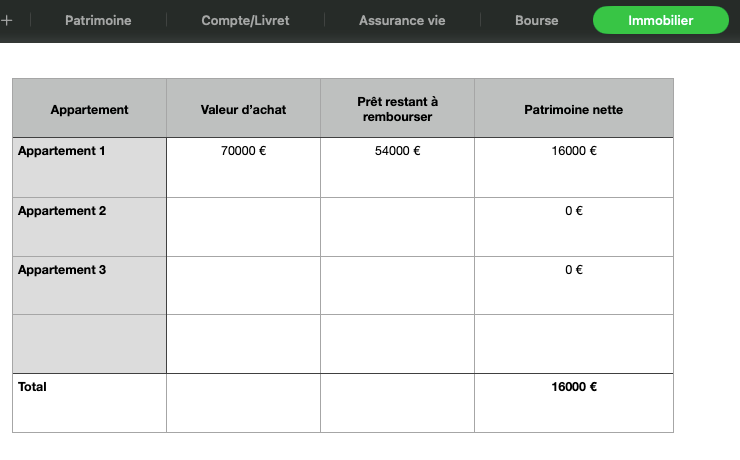Add a new sheet with plus icon

7,20
